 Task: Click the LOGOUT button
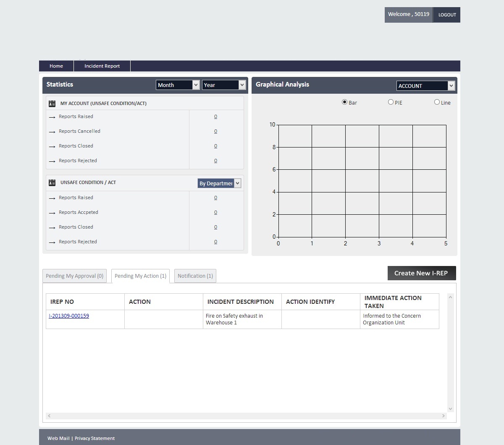click(x=447, y=15)
